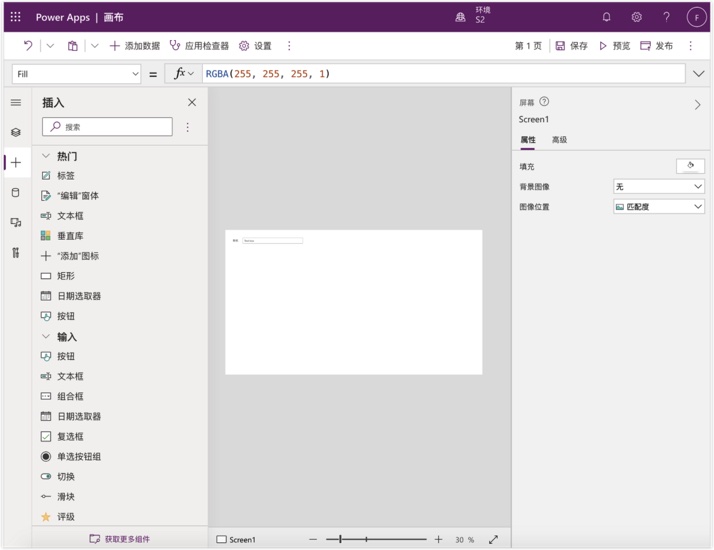Close the 插入 insert panel
This screenshot has height=550, width=714.
192,102
